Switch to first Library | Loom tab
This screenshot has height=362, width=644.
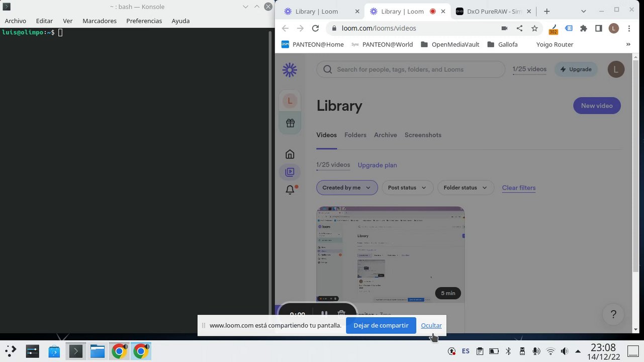322,11
